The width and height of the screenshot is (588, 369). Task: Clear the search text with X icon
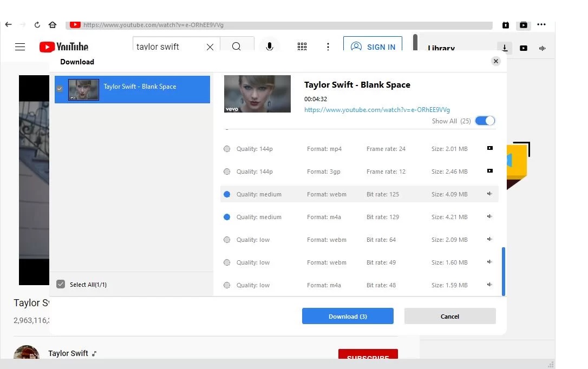(210, 47)
